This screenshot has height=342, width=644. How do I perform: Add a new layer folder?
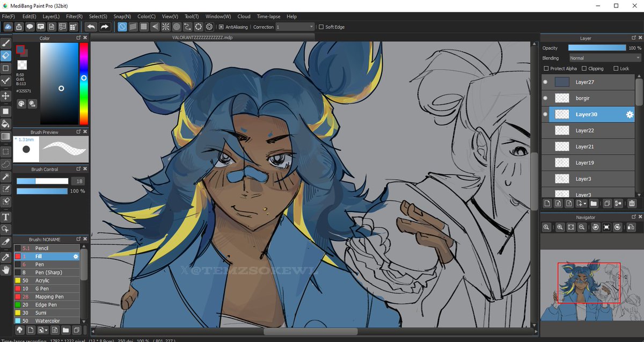coord(594,203)
